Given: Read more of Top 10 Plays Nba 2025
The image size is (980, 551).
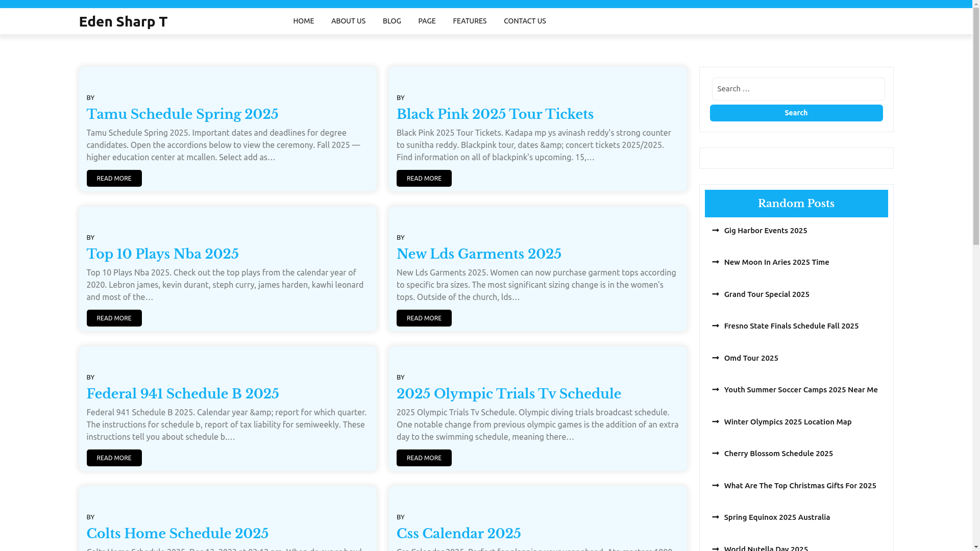Looking at the screenshot, I should [x=114, y=318].
